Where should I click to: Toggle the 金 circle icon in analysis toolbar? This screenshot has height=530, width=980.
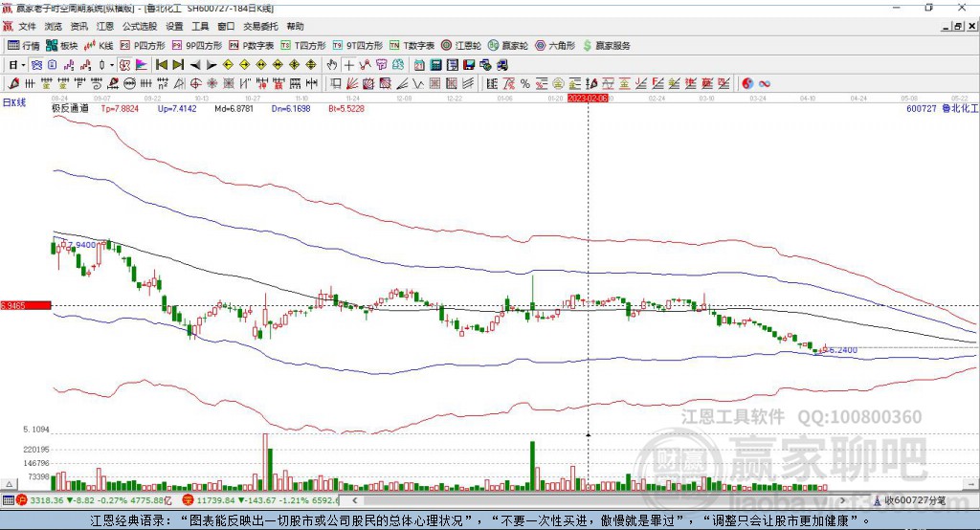[558, 83]
